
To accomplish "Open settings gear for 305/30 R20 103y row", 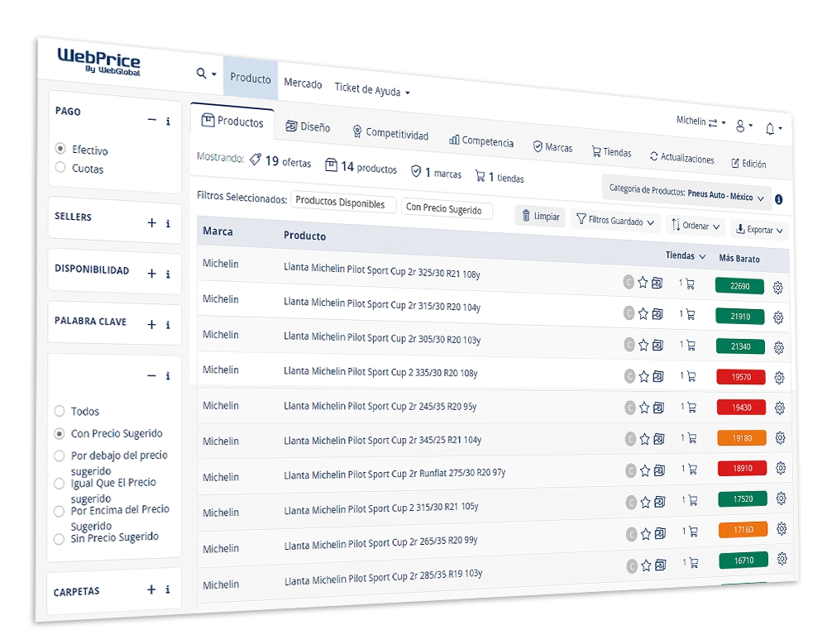I will (x=778, y=347).
